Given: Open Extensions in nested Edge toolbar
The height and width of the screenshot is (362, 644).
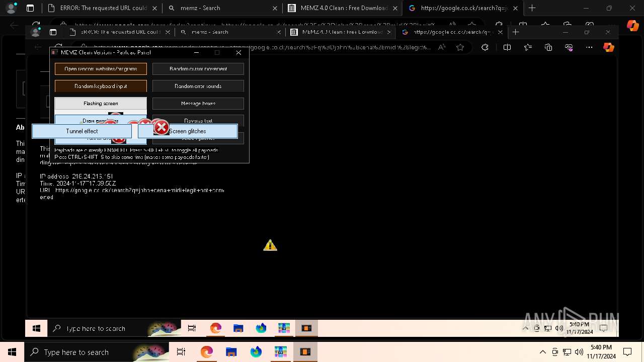Looking at the screenshot, I should click(x=485, y=47).
